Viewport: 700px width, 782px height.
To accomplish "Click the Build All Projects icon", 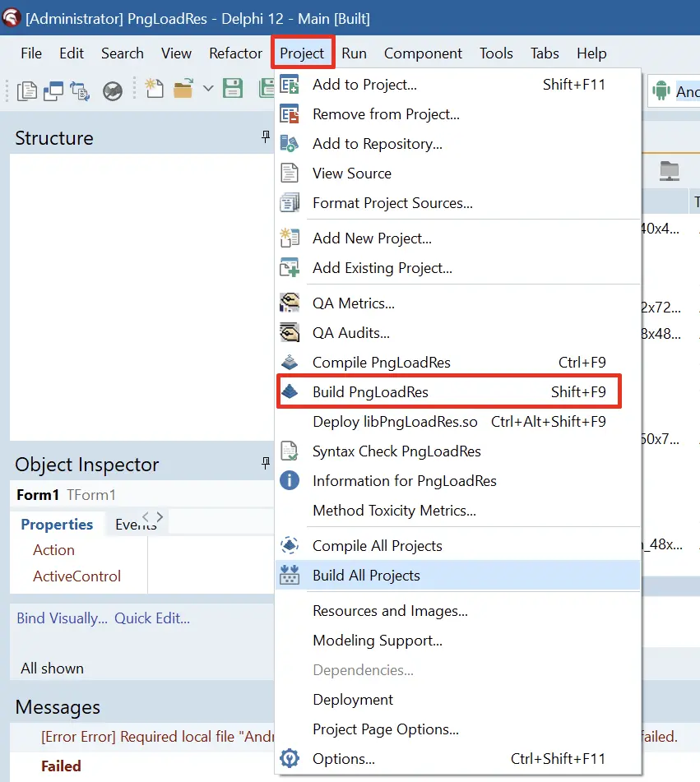I will click(290, 575).
